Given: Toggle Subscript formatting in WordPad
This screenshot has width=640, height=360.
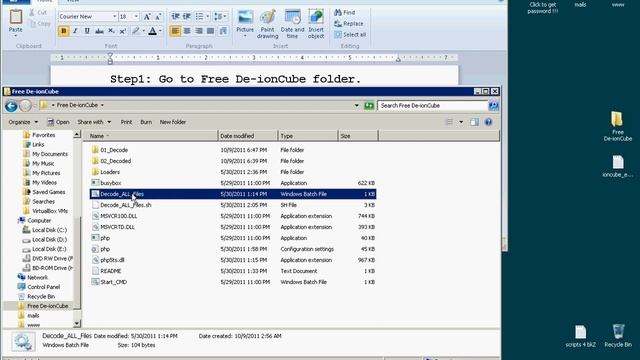Looking at the screenshot, I should coord(111,31).
